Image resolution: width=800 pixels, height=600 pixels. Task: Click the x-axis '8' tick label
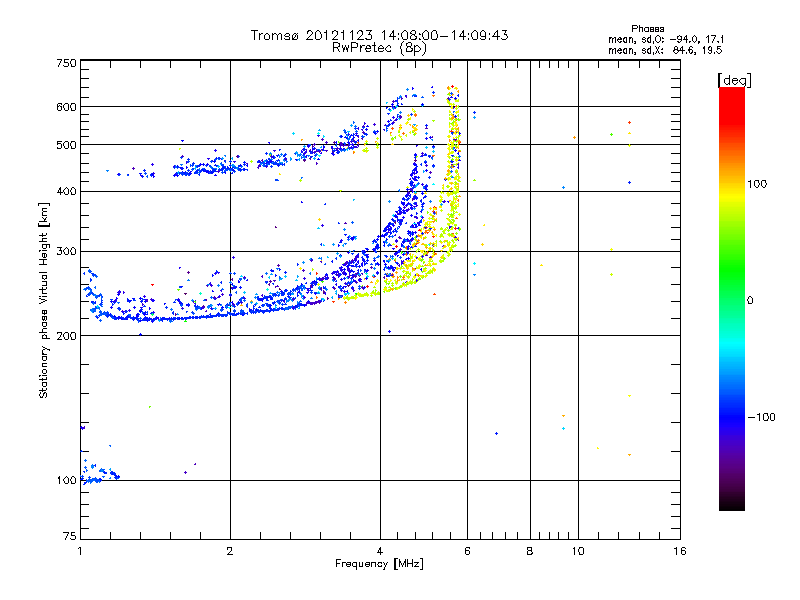pos(530,551)
